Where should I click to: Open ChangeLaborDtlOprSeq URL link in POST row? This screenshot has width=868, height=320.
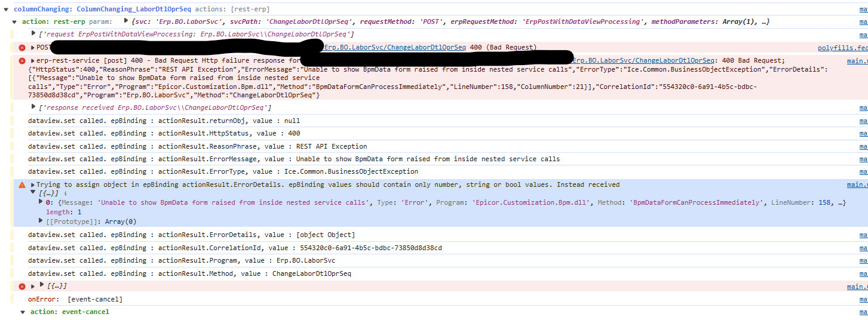pyautogui.click(x=395, y=47)
